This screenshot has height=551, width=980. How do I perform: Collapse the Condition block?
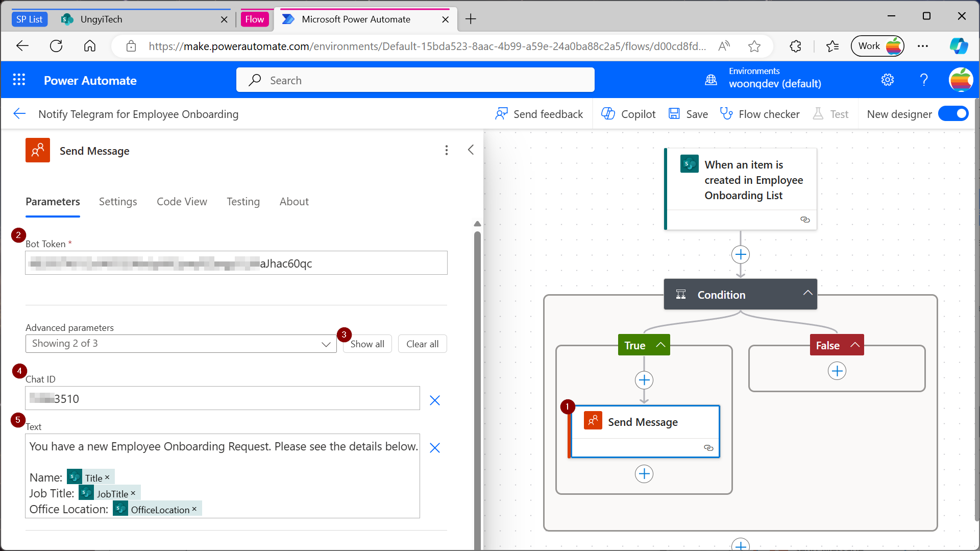(807, 293)
